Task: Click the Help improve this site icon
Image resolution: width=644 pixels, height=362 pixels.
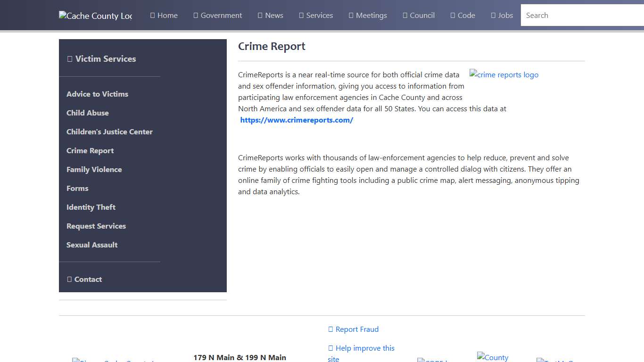Action: (x=330, y=348)
